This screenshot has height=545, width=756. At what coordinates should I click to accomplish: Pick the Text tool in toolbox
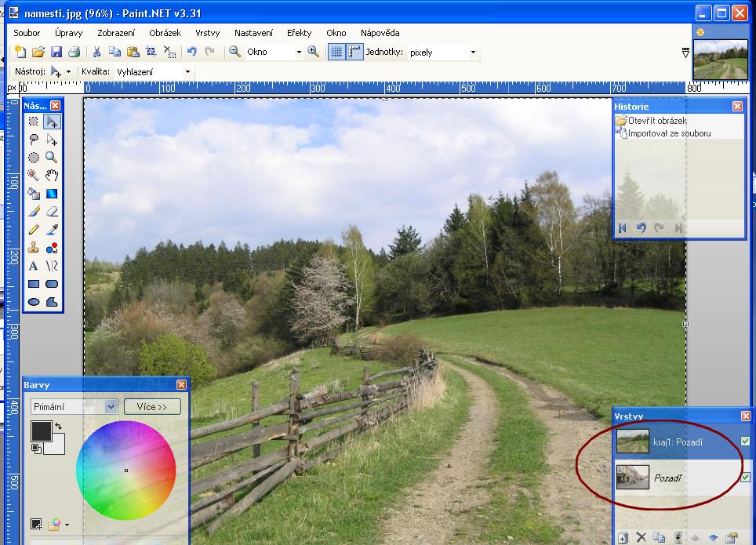click(x=34, y=266)
